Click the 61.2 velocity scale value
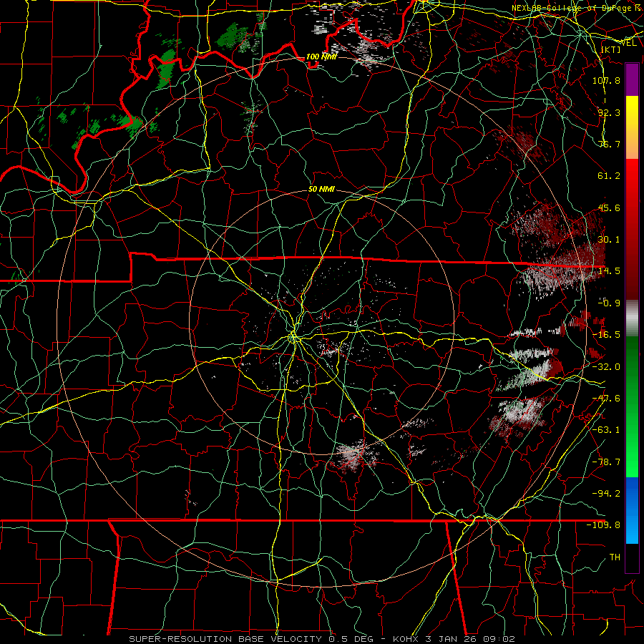Image resolution: width=644 pixels, height=644 pixels. 609,176
